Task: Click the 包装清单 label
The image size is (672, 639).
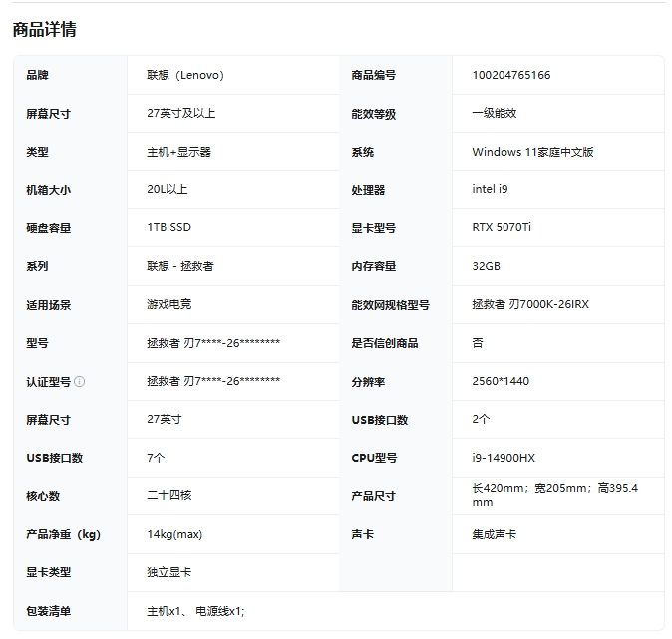Action: click(x=49, y=611)
